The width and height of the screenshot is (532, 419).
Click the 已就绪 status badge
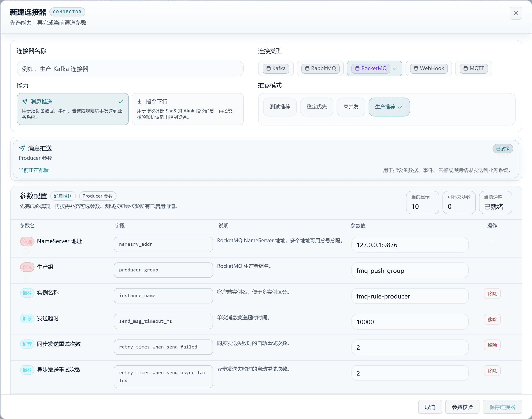502,149
